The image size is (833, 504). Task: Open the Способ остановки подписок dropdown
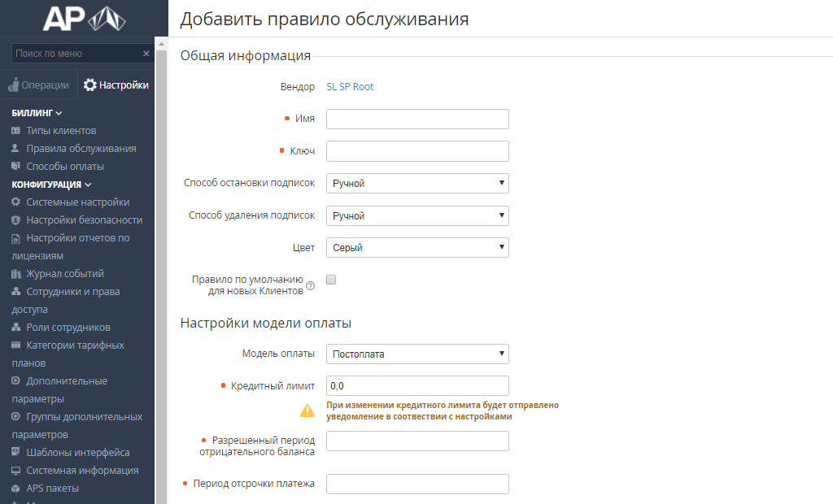(417, 183)
